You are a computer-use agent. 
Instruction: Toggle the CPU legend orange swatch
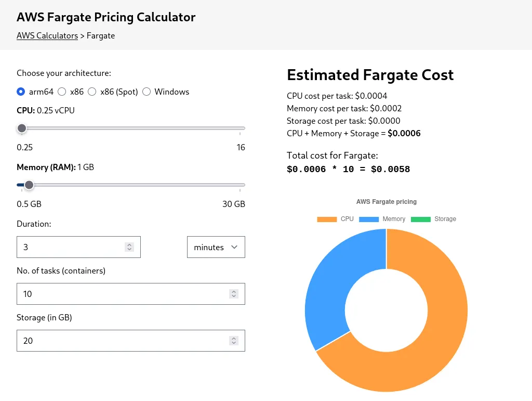coord(327,219)
